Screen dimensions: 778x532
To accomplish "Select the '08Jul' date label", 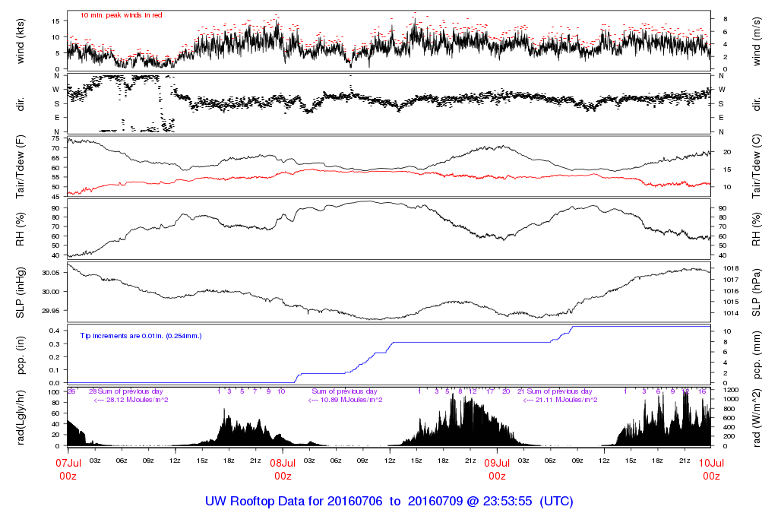I will pyautogui.click(x=283, y=463).
